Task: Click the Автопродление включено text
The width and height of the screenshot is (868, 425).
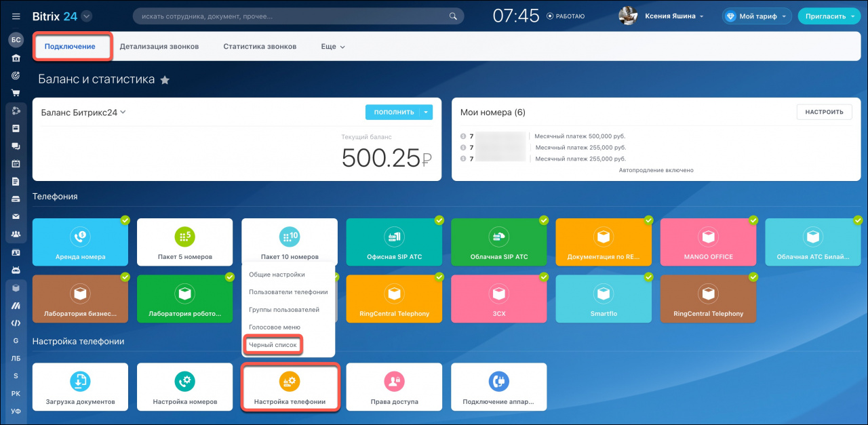Action: 656,170
